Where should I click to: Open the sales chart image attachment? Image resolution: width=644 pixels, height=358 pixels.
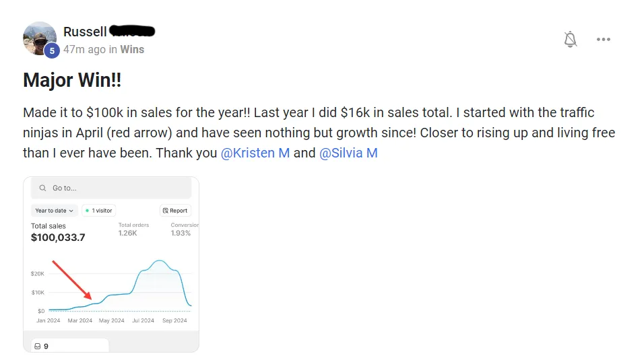111,264
